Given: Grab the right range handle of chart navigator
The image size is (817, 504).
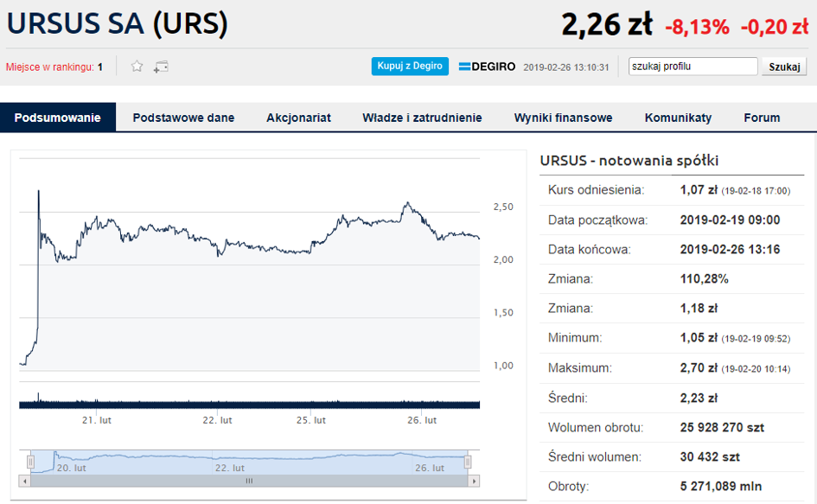Looking at the screenshot, I should (468, 462).
